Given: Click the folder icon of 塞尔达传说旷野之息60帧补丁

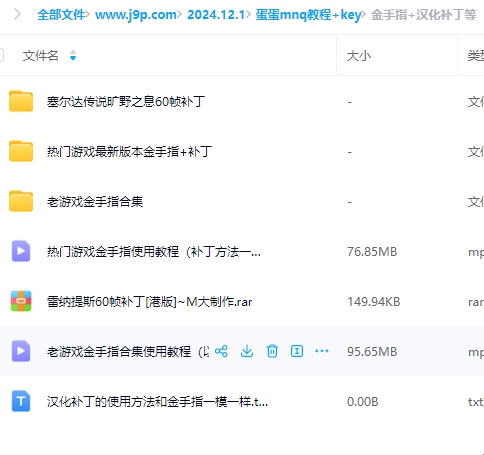Looking at the screenshot, I should coord(21,101).
